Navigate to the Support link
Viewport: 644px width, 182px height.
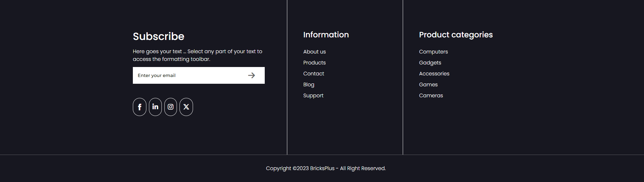[x=313, y=96]
